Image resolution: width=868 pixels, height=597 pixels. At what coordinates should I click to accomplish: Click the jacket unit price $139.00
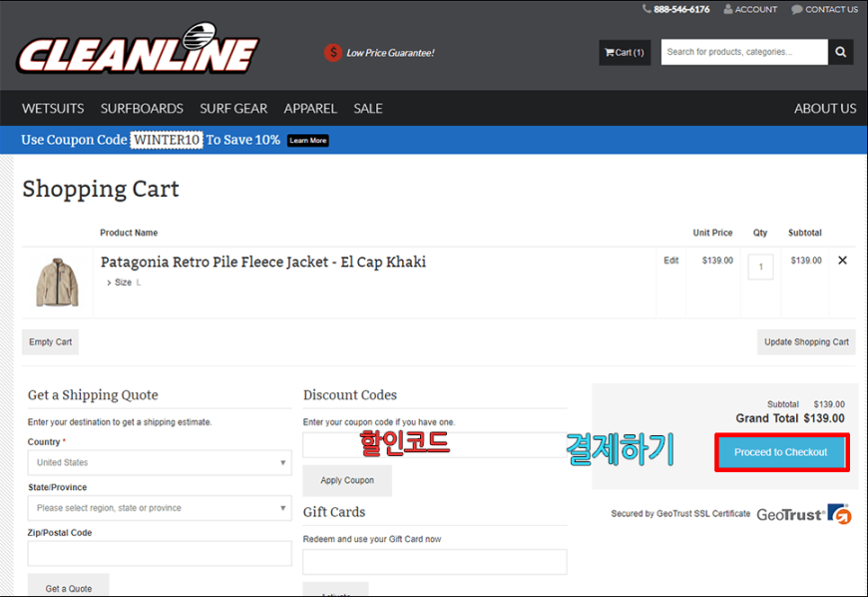point(717,261)
